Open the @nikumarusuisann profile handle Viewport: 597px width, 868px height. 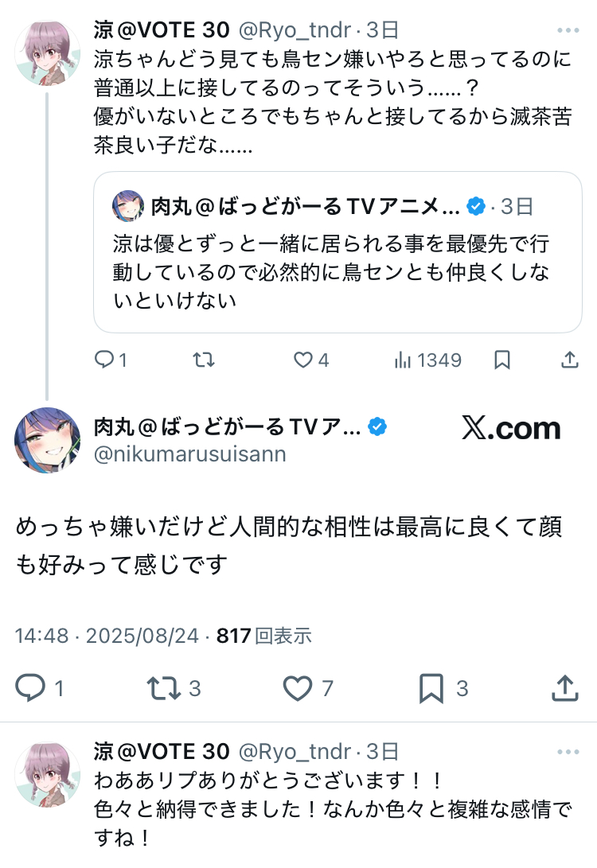click(189, 454)
